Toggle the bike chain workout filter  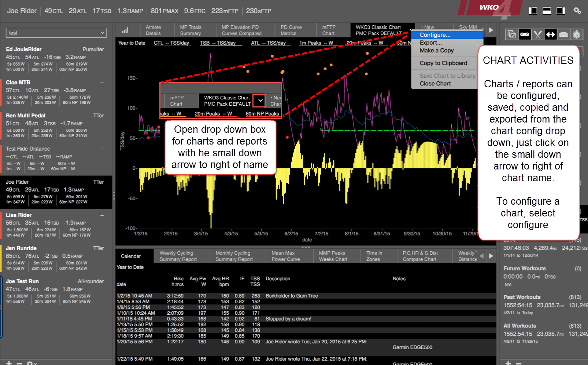pyautogui.click(x=525, y=34)
